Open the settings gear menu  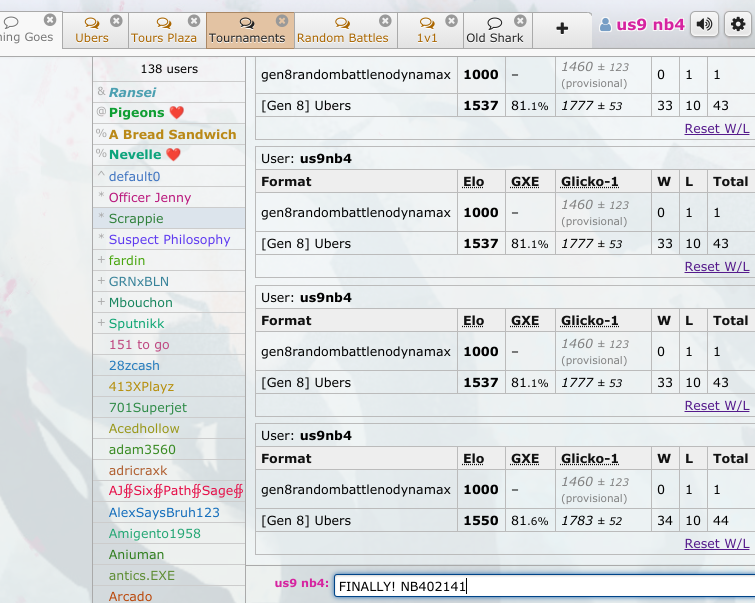pyautogui.click(x=738, y=24)
